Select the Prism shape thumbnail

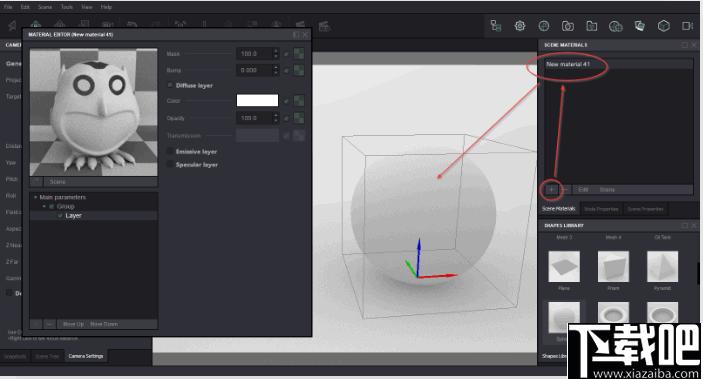[x=613, y=266]
